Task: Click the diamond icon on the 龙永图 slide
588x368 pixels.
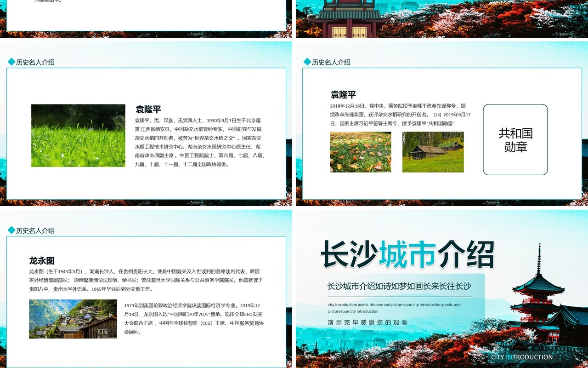Action: [x=11, y=230]
